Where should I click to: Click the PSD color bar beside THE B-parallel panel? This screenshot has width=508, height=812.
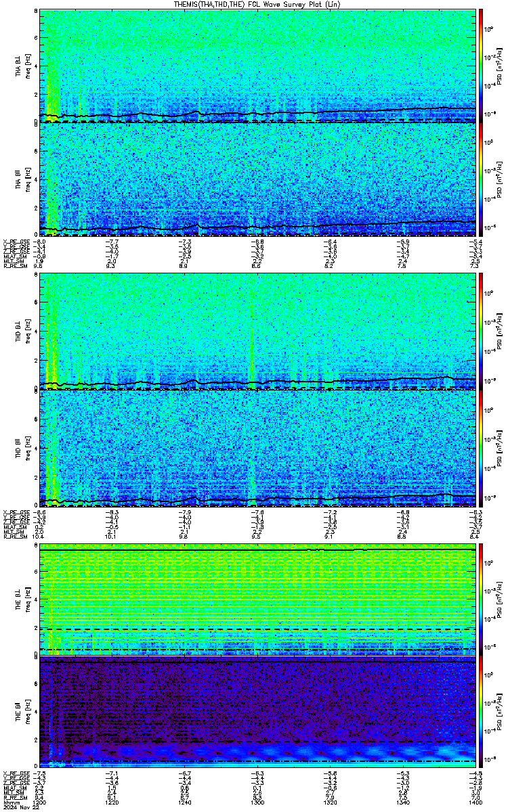point(482,713)
